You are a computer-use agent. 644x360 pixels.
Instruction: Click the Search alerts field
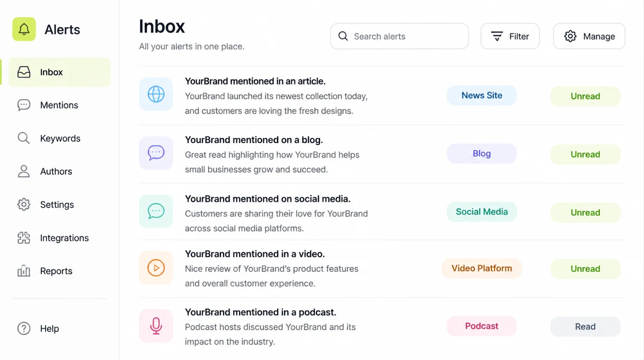tap(400, 36)
